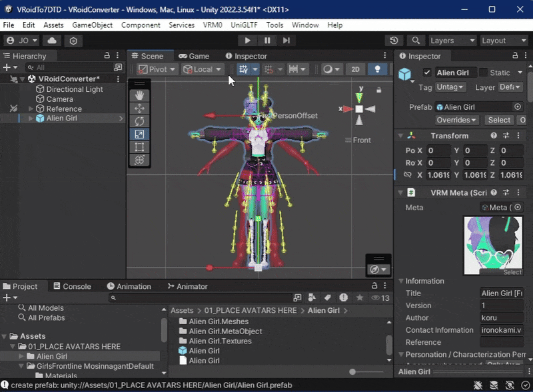Image resolution: width=533 pixels, height=392 pixels.
Task: Toggle Scene lighting bulb button
Action: coord(377,69)
